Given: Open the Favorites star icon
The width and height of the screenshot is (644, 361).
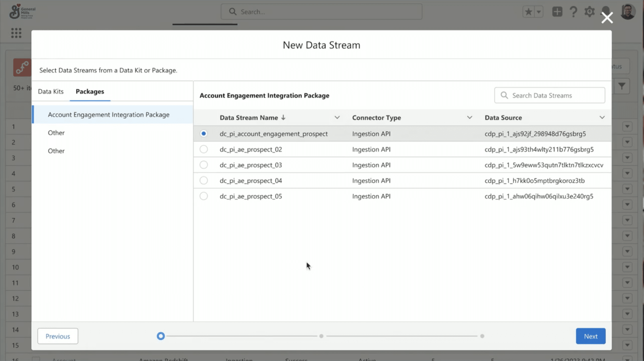Looking at the screenshot, I should click(529, 12).
